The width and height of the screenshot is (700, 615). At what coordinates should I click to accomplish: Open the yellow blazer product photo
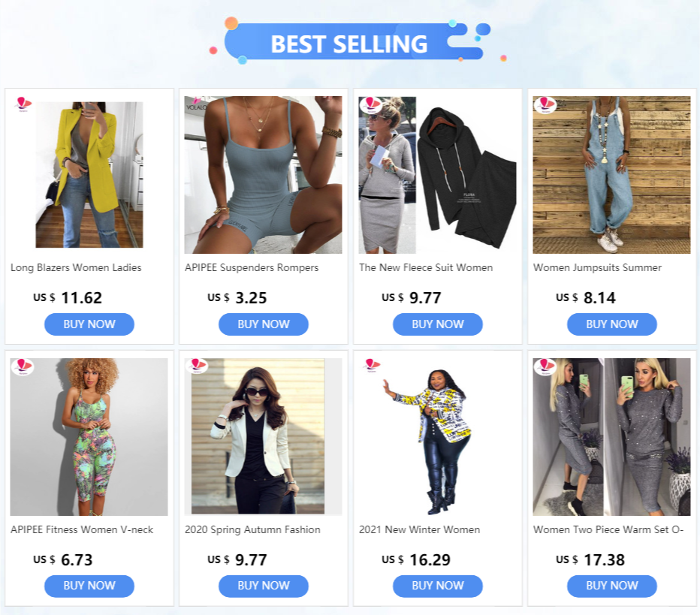[89, 174]
